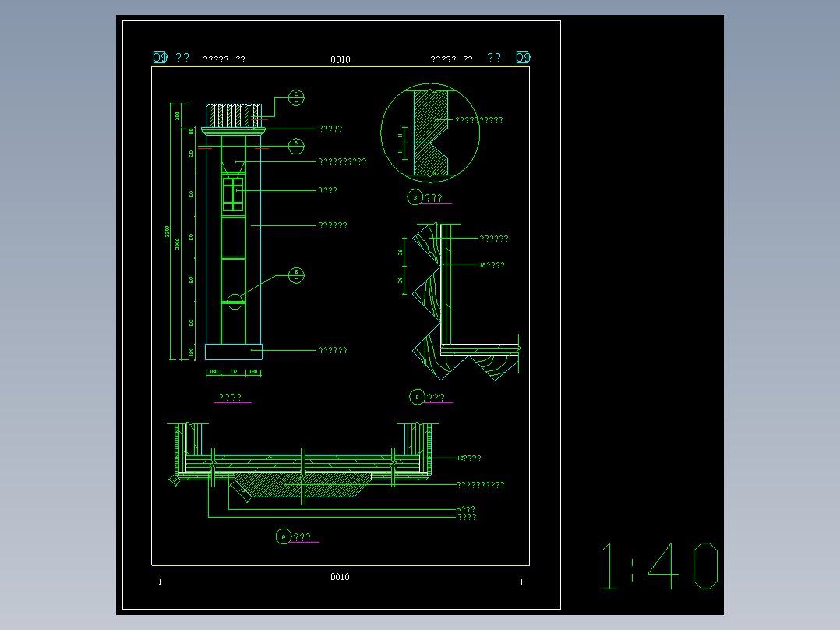
Task: Select the paneled window grille on the column
Action: point(233,195)
